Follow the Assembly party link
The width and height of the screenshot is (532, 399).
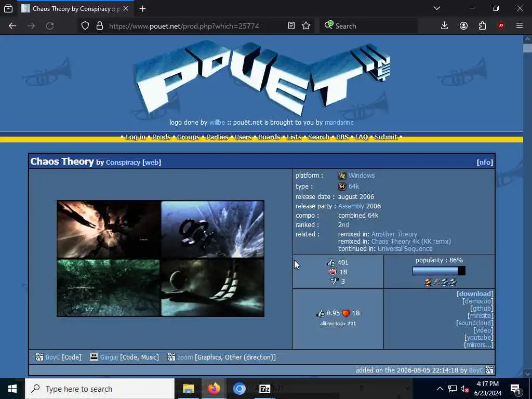click(351, 206)
